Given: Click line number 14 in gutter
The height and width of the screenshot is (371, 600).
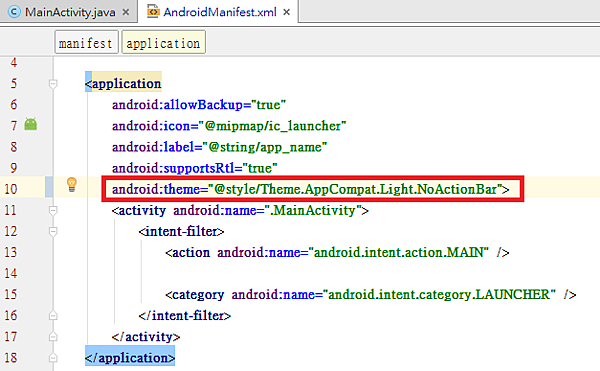Looking at the screenshot, I should coord(11,273).
